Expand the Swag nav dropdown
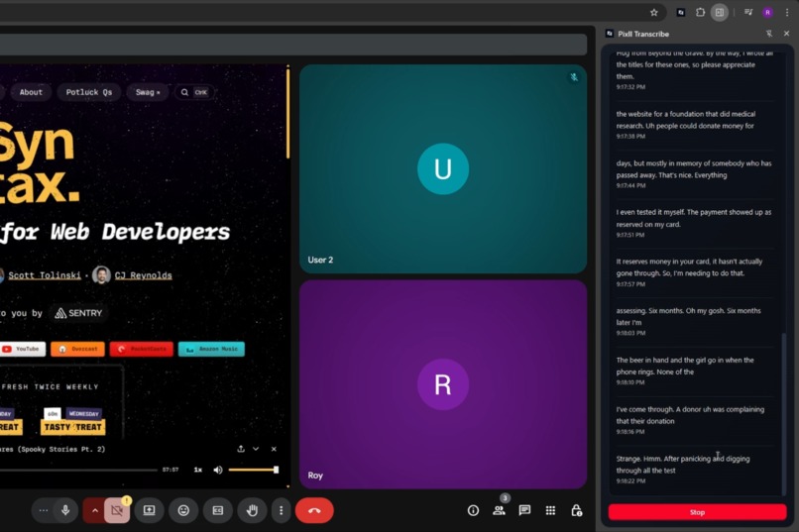The height and width of the screenshot is (532, 799). (x=148, y=92)
